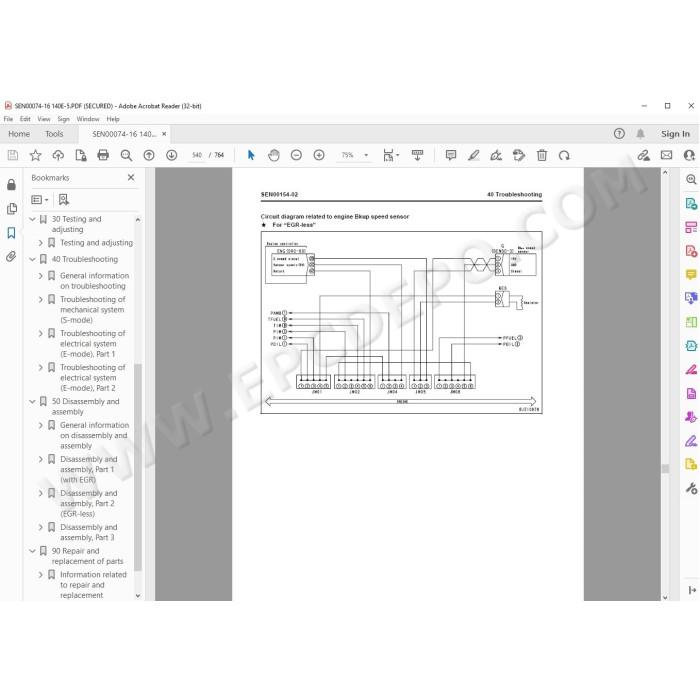Viewport: 700px width, 700px height.
Task: Open the find text magnifier icon
Action: [126, 155]
